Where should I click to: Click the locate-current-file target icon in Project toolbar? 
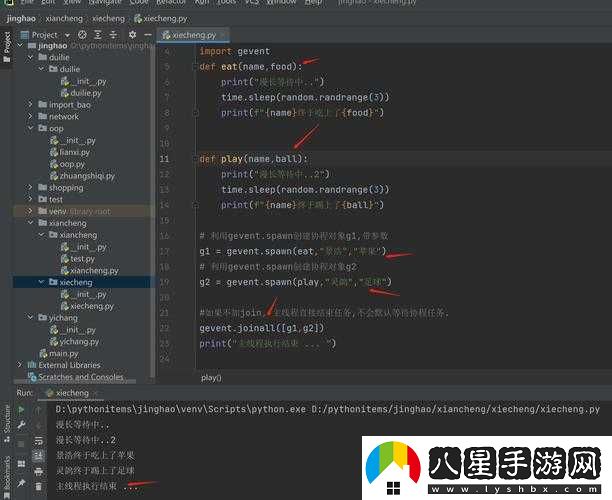pyautogui.click(x=82, y=35)
